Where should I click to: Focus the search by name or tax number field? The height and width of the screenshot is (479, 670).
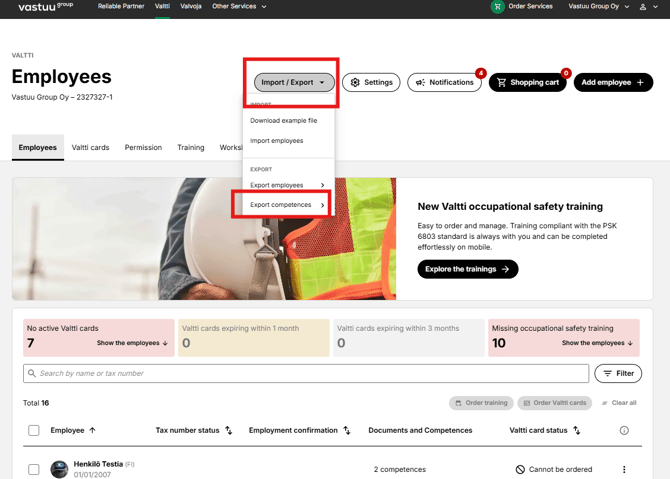click(306, 373)
